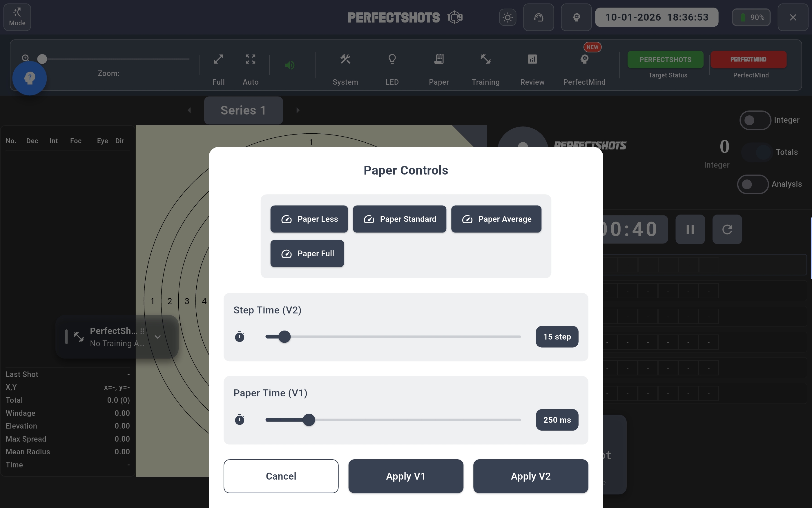Toggle the Integer switch
Screen dimensions: 812x508
tap(755, 120)
